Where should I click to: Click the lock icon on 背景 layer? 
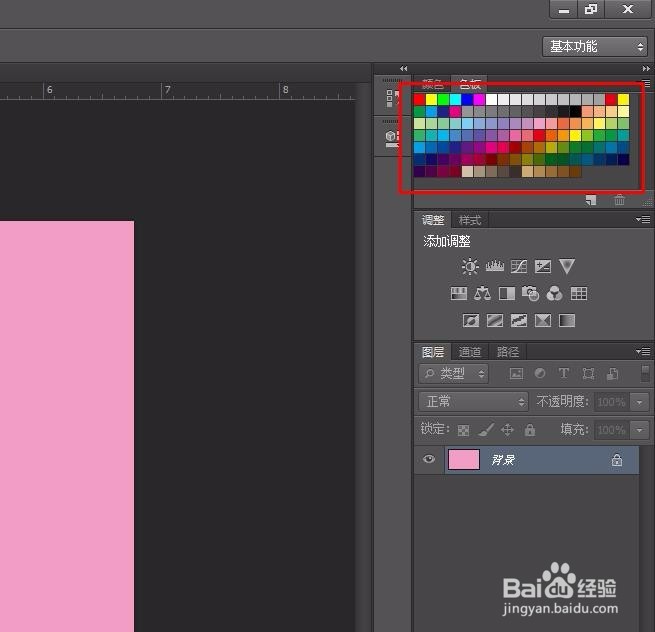coord(617,460)
